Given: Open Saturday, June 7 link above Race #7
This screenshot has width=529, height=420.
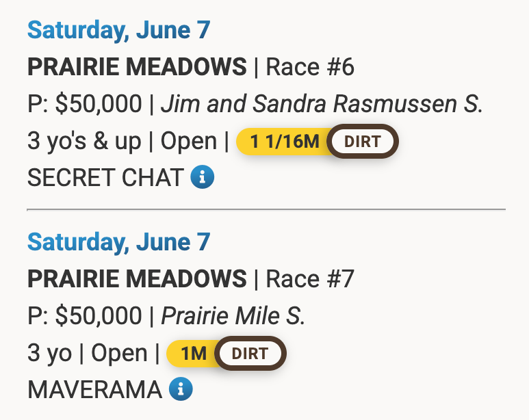Looking at the screenshot, I should [x=118, y=242].
